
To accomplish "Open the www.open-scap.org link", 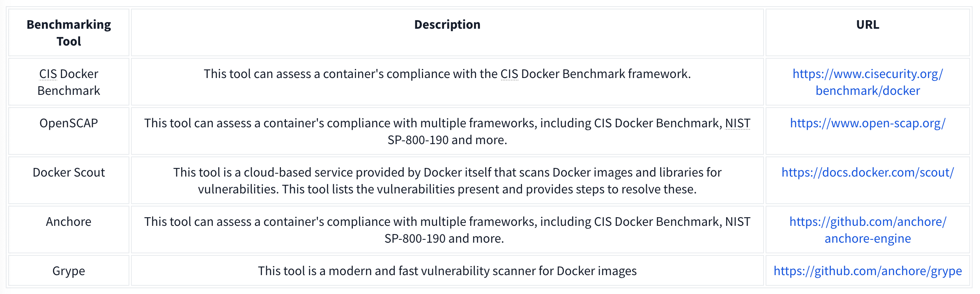I will [x=867, y=123].
